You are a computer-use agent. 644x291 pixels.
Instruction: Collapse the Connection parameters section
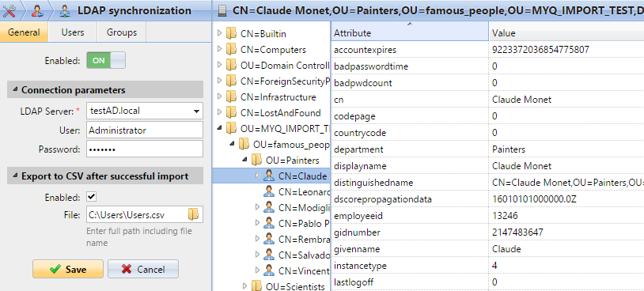pyautogui.click(x=14, y=89)
